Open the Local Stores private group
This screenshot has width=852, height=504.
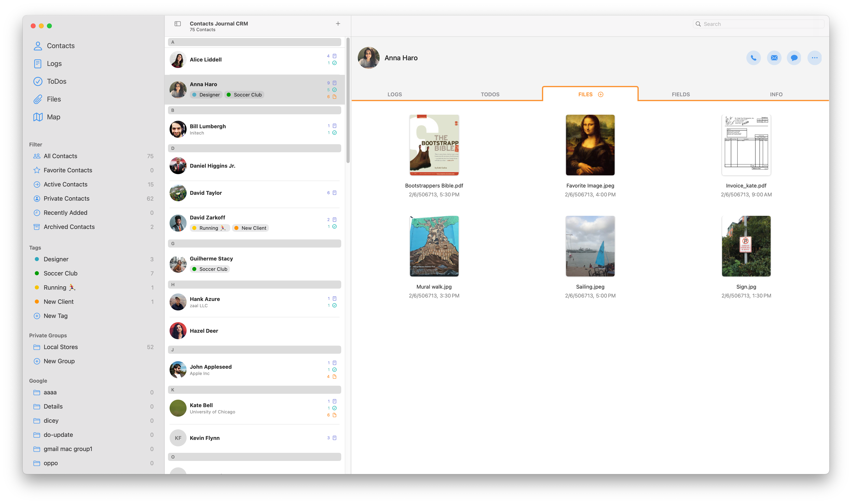[93, 347]
